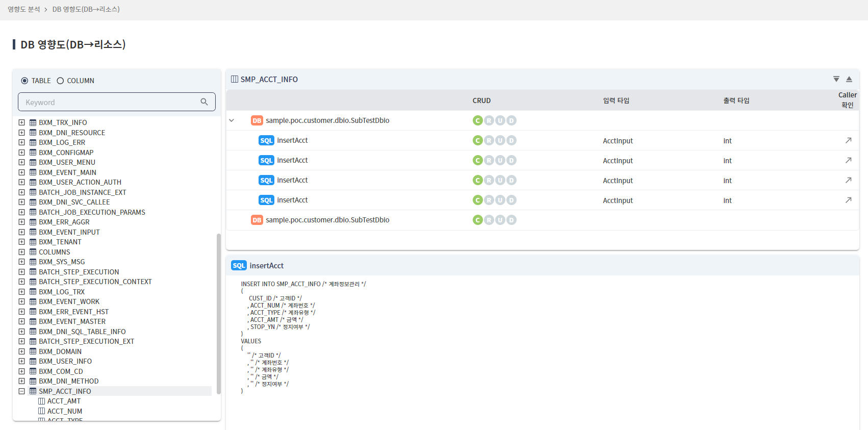The image size is (868, 430).
Task: Click AcctInput in first insertAcct row
Action: coord(618,141)
